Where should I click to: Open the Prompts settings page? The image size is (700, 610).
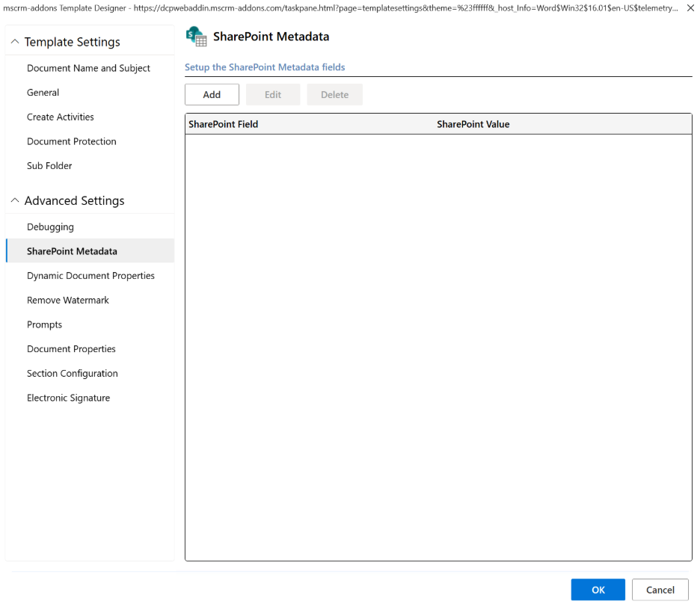[44, 324]
